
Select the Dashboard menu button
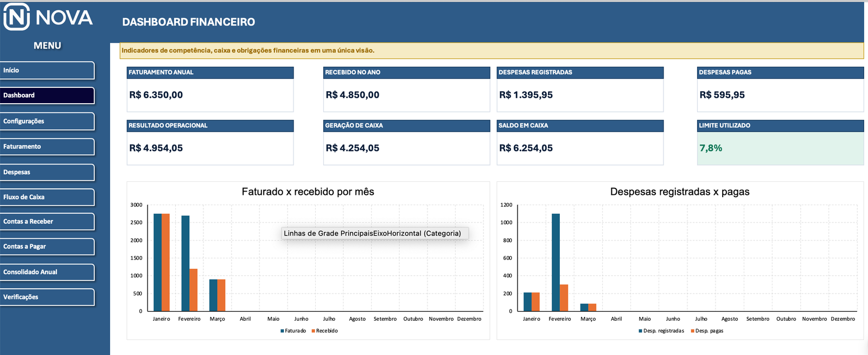[x=47, y=96]
